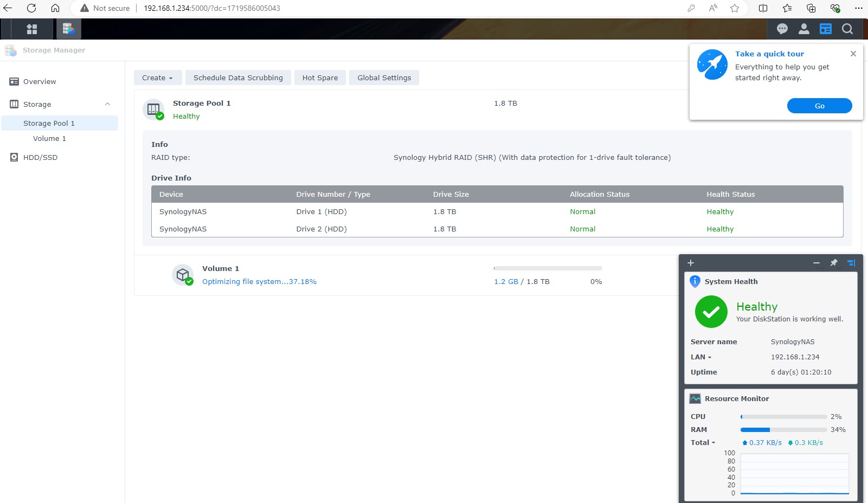Minimize the widget panel
The width and height of the screenshot is (868, 503).
[x=816, y=263]
